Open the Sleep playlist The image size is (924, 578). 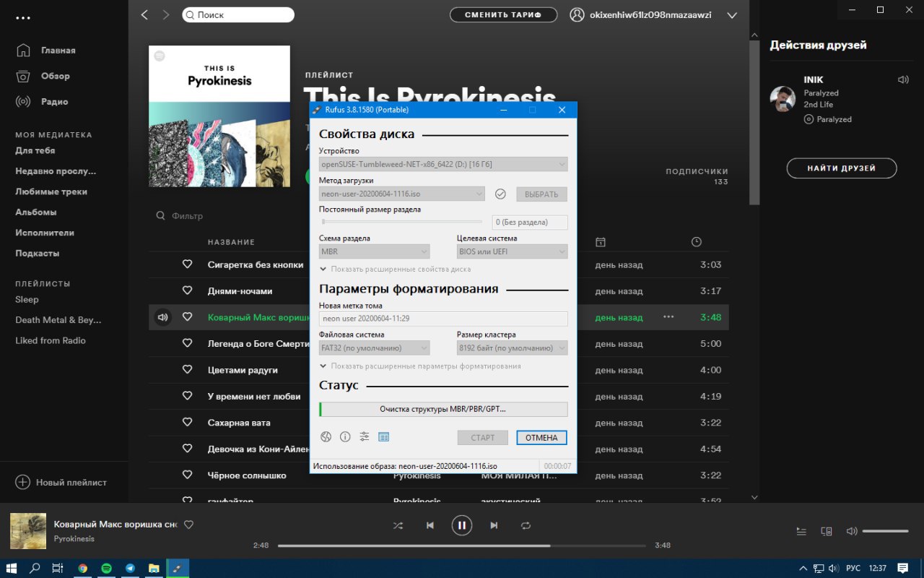pyautogui.click(x=27, y=299)
